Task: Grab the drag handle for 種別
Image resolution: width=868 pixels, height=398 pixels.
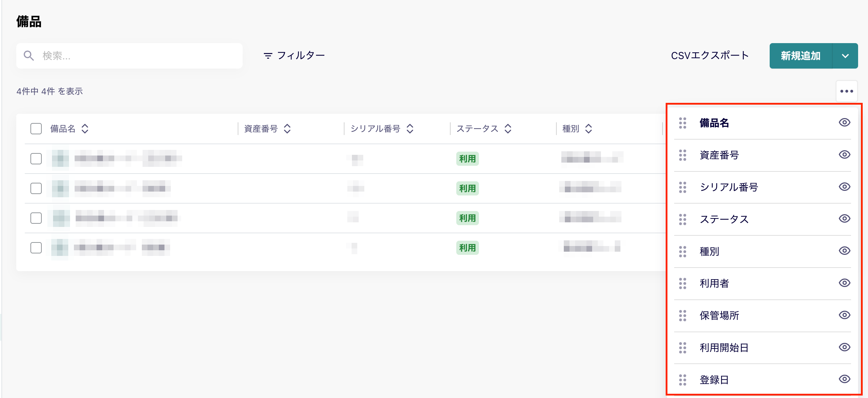Action: point(683,252)
